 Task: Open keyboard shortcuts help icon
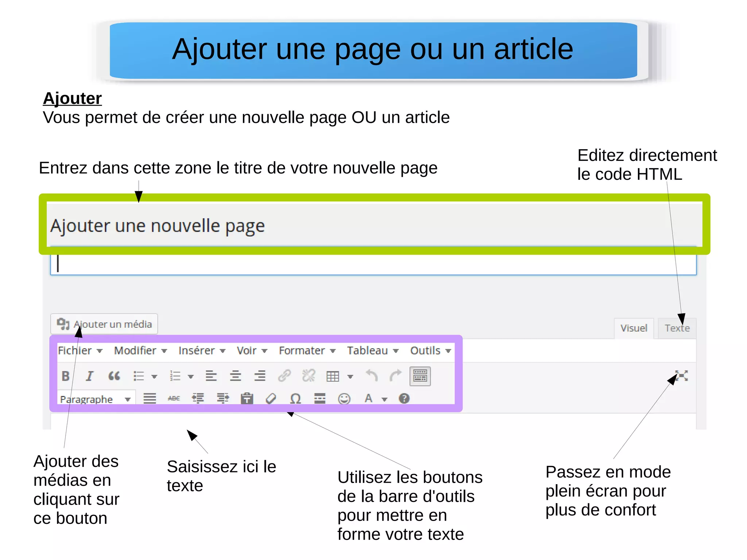click(x=404, y=398)
